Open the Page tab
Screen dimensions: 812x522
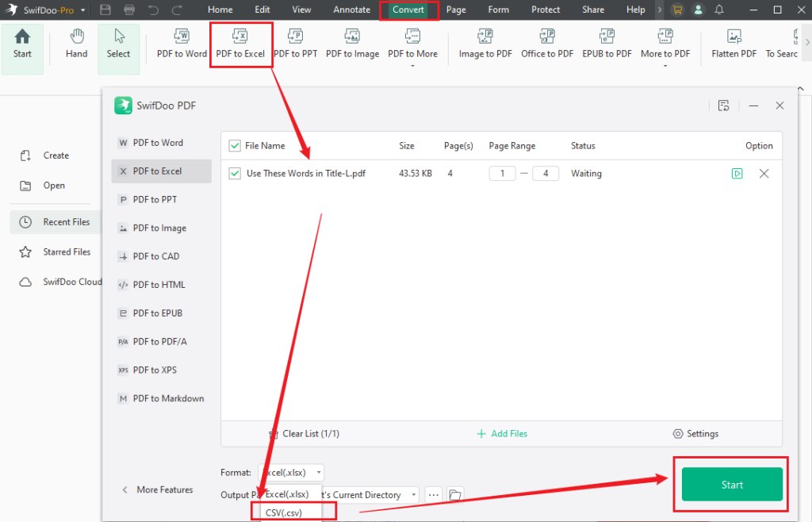[456, 10]
